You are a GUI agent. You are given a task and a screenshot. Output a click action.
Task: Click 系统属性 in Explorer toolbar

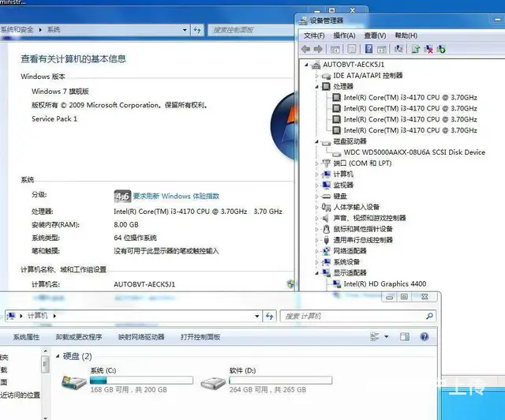click(26, 337)
